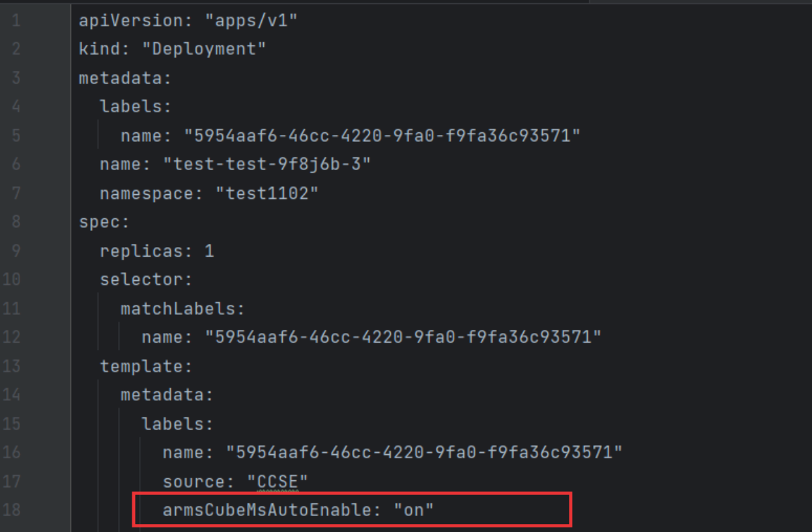Click the labels key on line 4

coord(136,107)
